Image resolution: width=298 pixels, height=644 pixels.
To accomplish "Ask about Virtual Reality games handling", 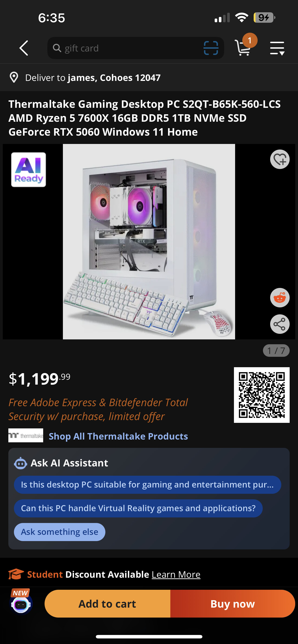I will click(138, 508).
